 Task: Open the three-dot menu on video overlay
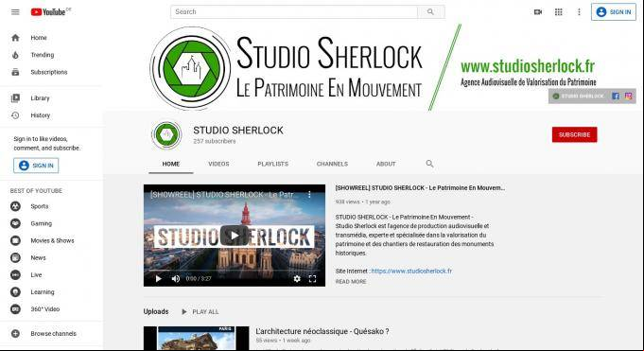tap(309, 194)
